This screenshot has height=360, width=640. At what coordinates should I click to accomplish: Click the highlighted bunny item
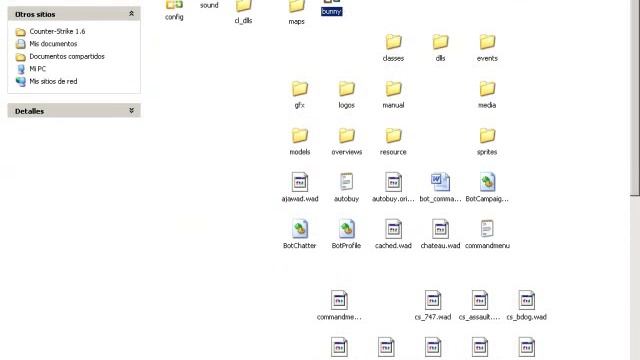(331, 11)
